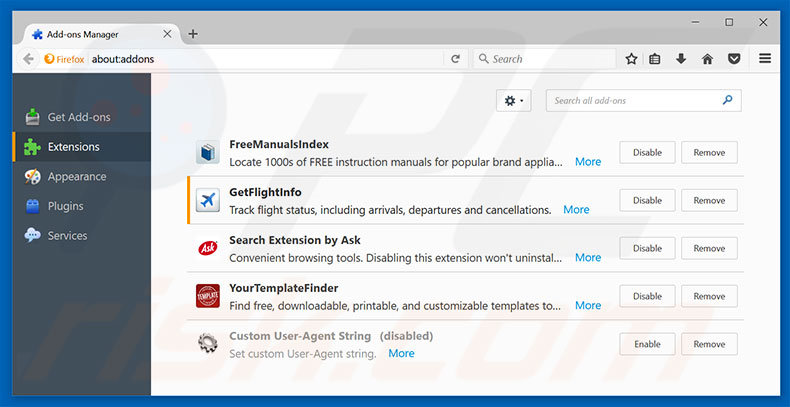Click 'Set custom User-Agent string.' description
Viewport: 790px width, 407px height.
303,354
